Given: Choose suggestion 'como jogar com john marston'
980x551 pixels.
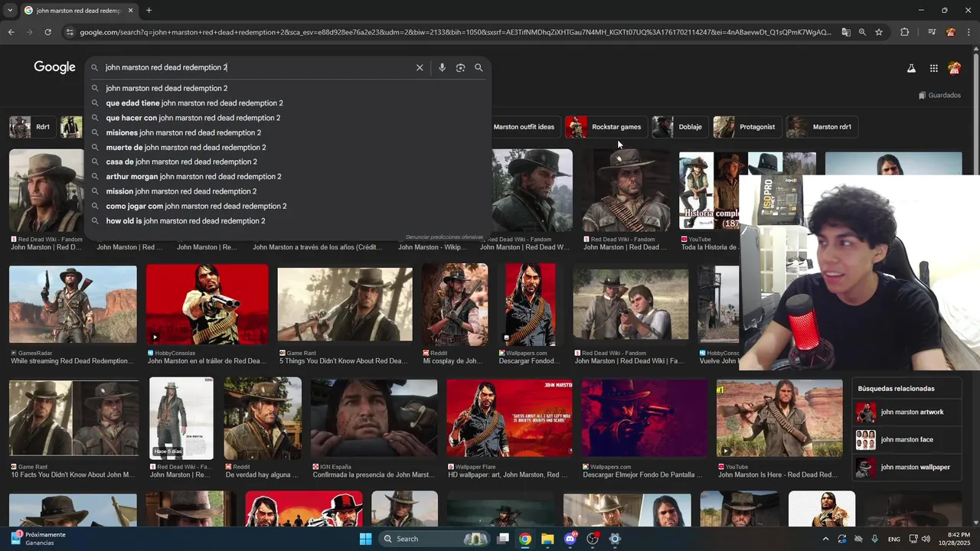Looking at the screenshot, I should tap(287, 206).
